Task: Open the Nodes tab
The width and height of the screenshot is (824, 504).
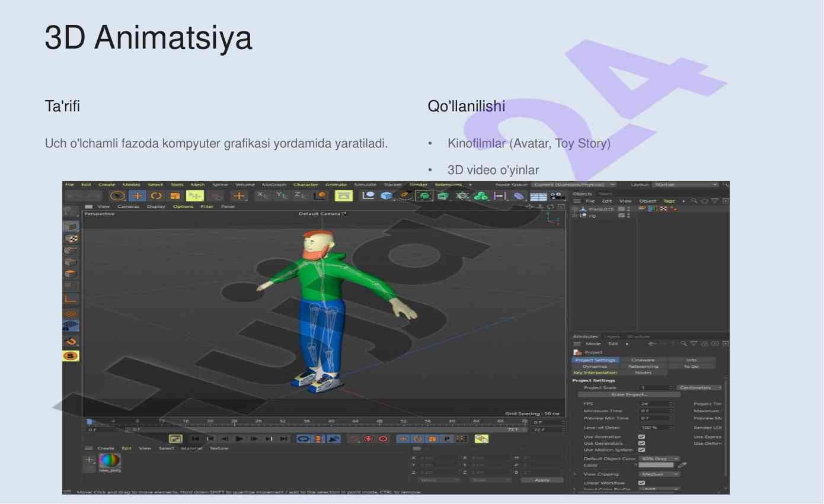Action: [643, 373]
